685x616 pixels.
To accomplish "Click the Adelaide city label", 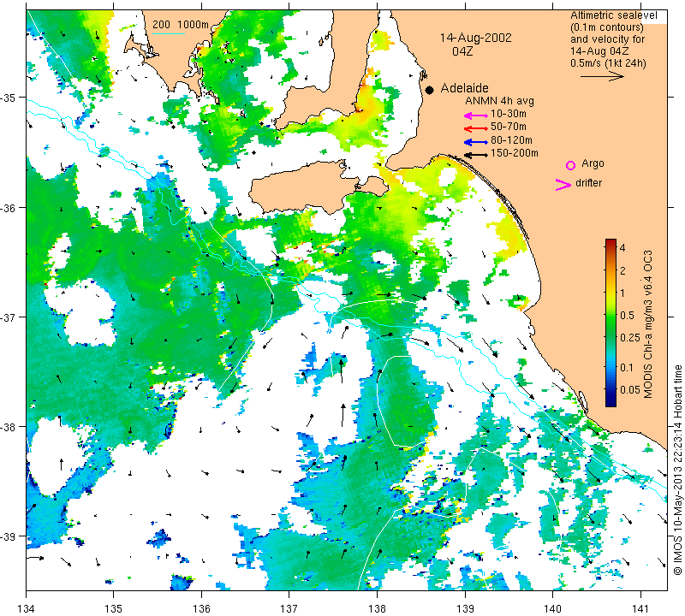I will coord(464,88).
